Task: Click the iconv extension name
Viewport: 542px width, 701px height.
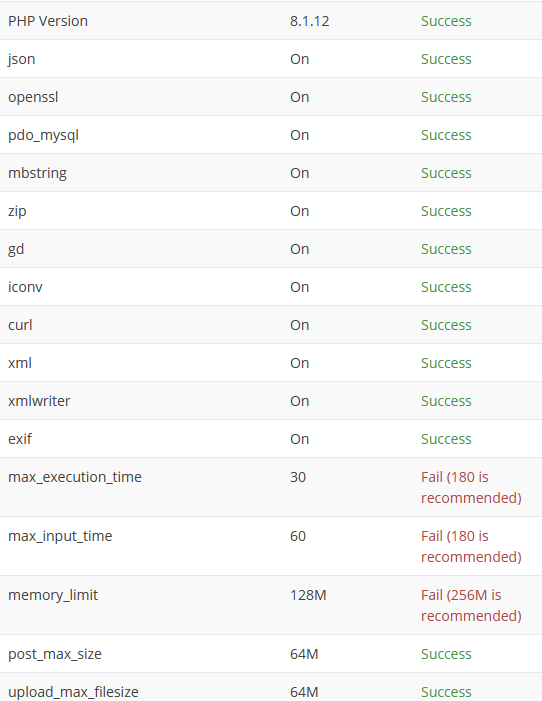Action: tap(25, 287)
